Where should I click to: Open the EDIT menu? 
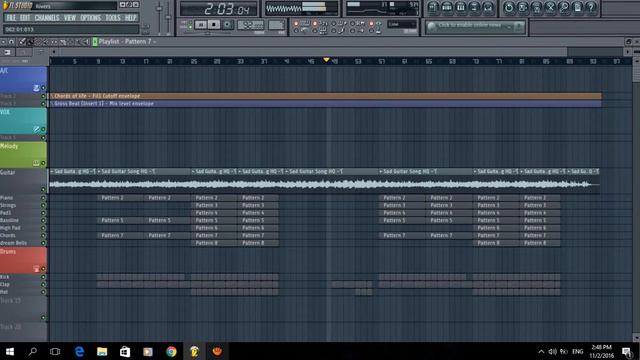[25, 18]
